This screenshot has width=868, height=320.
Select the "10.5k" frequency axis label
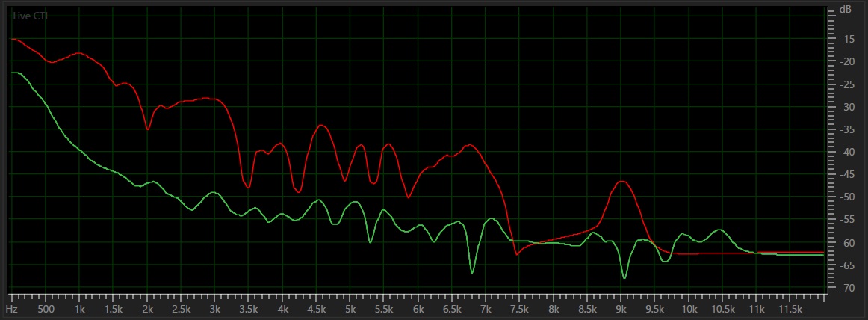(x=723, y=309)
